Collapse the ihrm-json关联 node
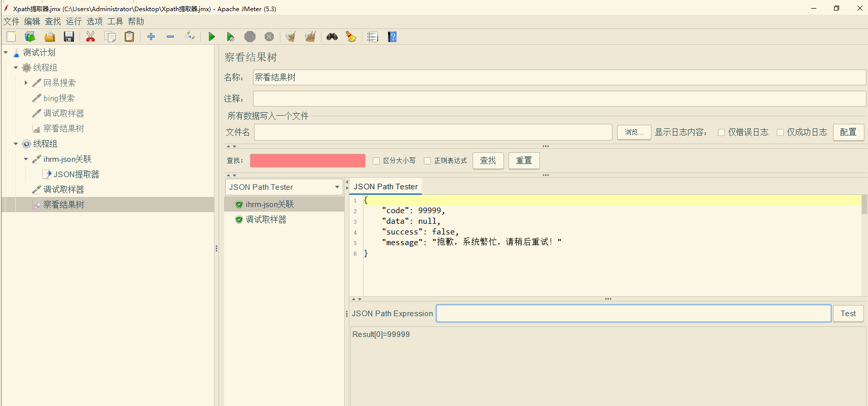The image size is (868, 406). point(26,159)
